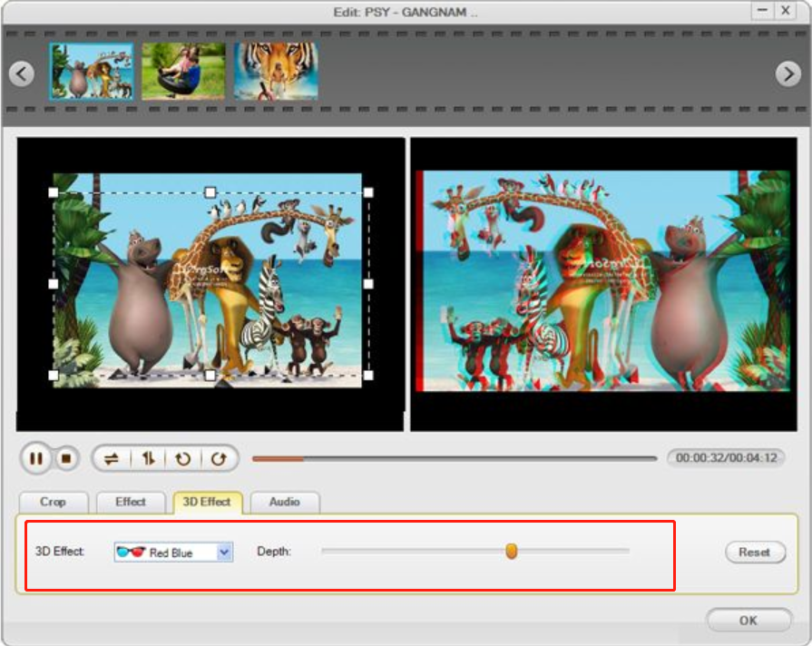Click the top-center crop handle
This screenshot has height=646, width=812.
pyautogui.click(x=210, y=192)
